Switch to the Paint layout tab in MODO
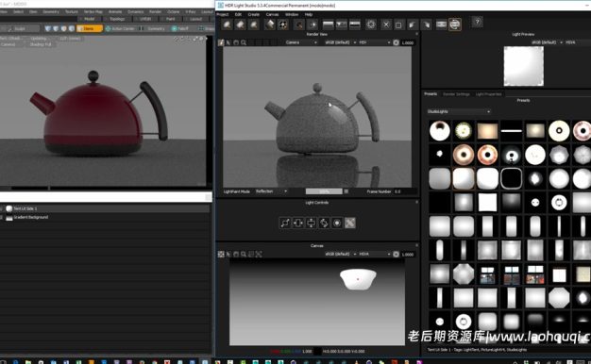 pos(170,19)
